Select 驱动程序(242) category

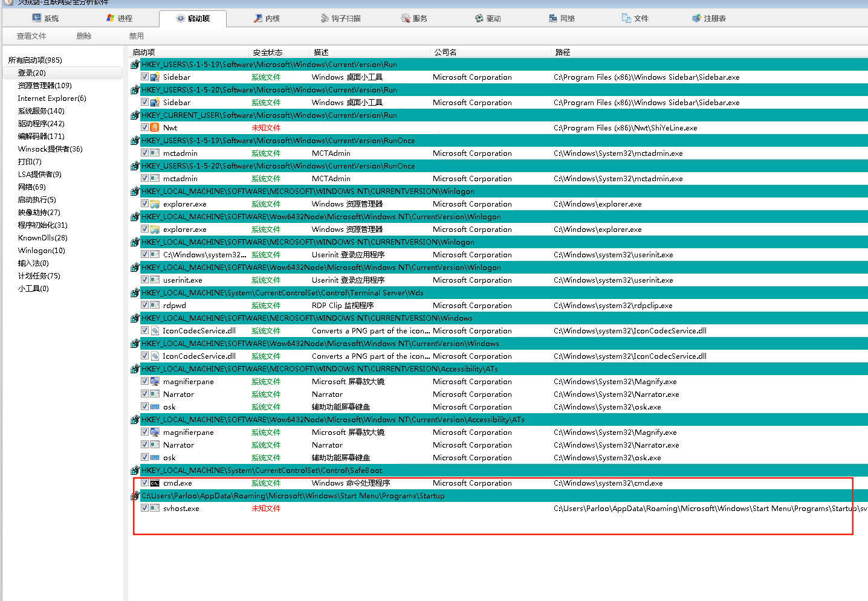click(x=41, y=124)
